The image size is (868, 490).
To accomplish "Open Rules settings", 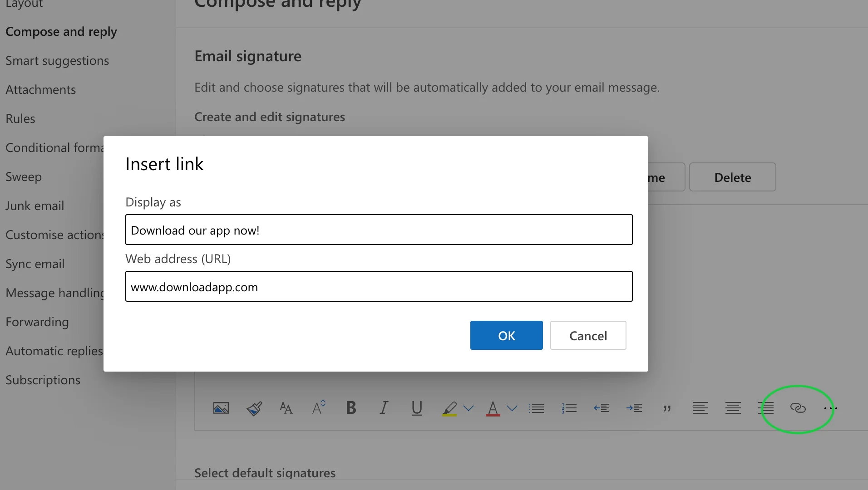I will (20, 119).
